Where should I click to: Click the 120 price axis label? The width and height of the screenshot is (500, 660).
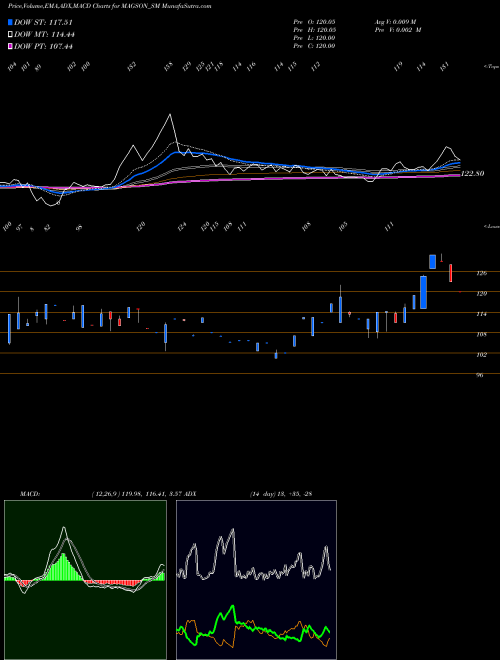[x=481, y=293]
